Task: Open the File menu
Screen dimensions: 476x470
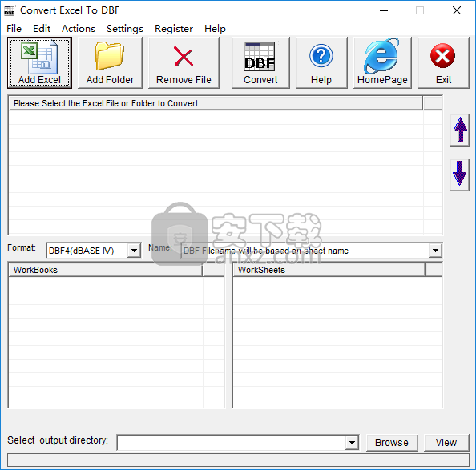Action: pos(14,29)
